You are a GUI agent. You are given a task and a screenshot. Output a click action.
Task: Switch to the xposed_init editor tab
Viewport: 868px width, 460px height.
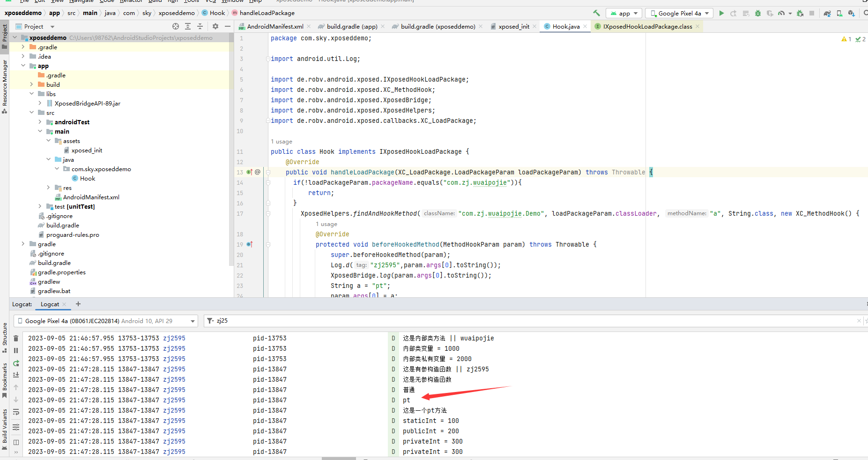coord(513,27)
